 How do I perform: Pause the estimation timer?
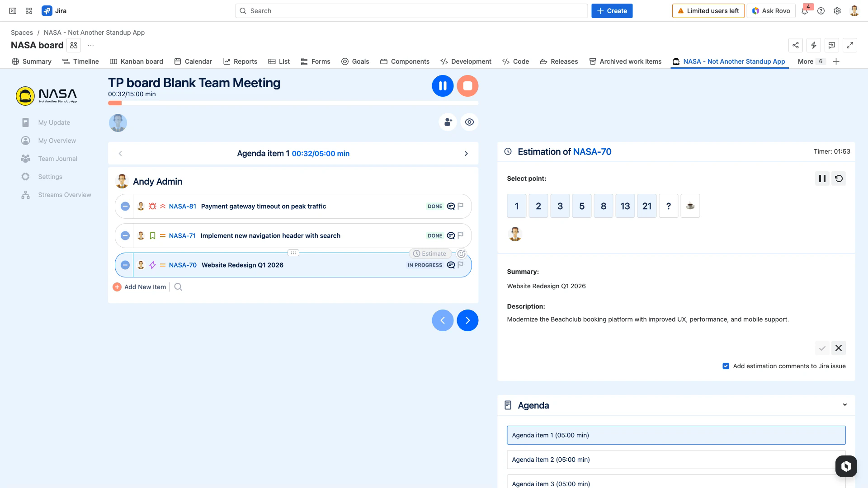pos(822,178)
